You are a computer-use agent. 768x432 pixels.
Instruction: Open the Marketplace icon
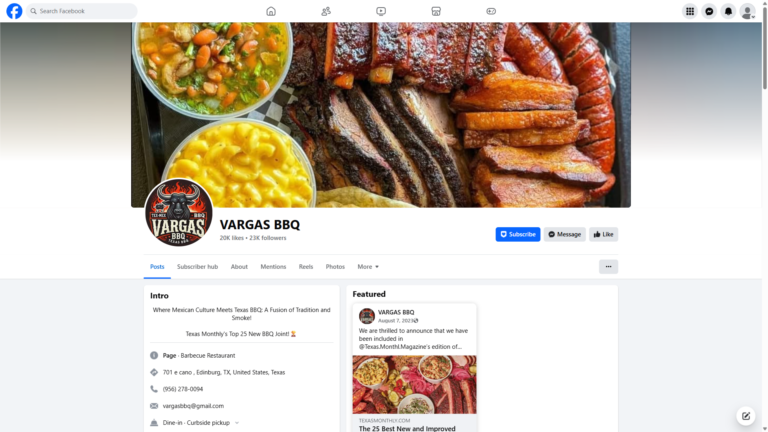tap(436, 11)
